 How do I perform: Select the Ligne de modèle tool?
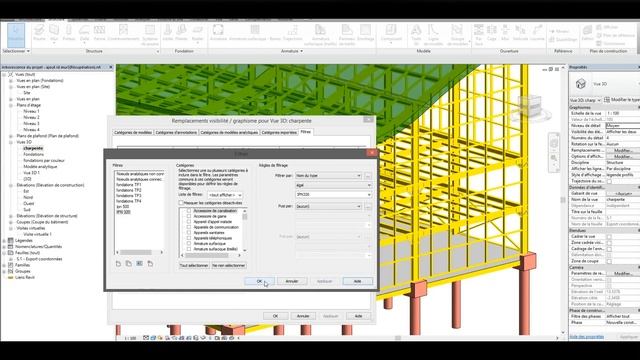click(433, 35)
